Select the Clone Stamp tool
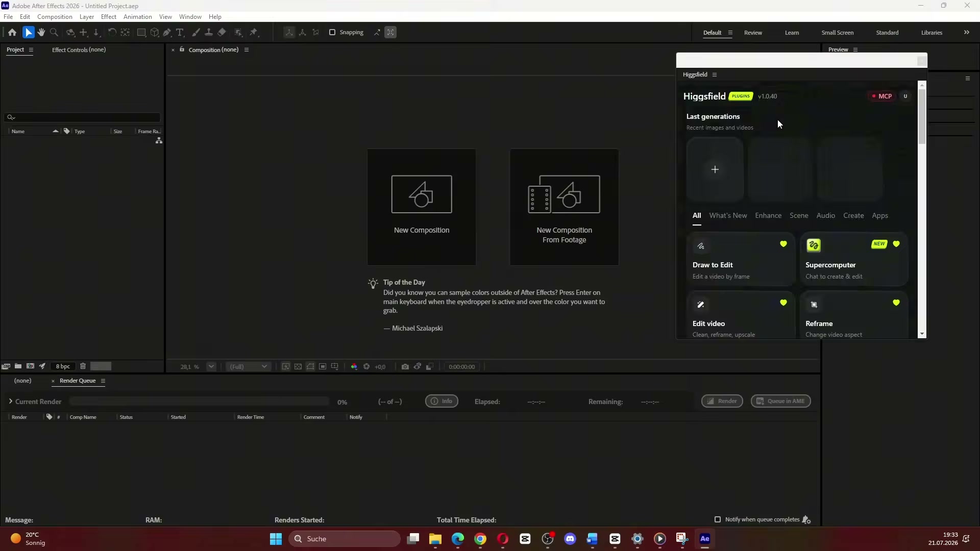The image size is (980, 551). 208,32
